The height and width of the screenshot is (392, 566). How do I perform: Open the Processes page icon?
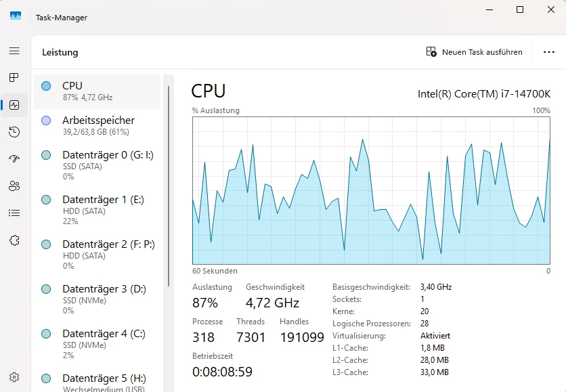[14, 78]
